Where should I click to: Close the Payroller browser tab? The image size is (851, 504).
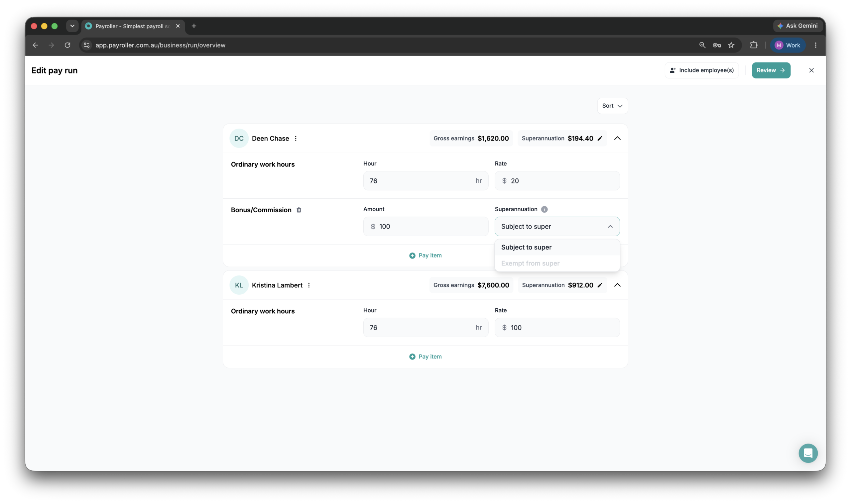178,26
